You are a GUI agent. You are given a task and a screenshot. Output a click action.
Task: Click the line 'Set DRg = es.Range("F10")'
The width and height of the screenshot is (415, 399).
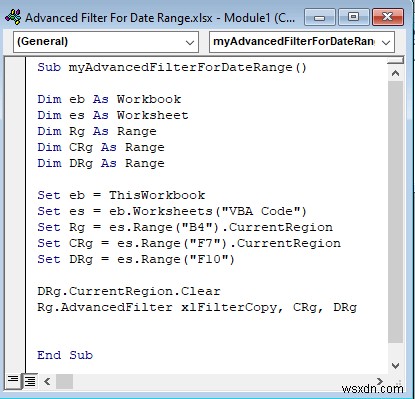[x=136, y=259]
